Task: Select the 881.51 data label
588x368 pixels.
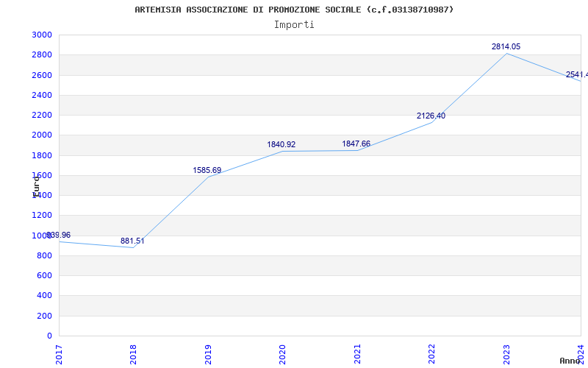Action: (132, 241)
